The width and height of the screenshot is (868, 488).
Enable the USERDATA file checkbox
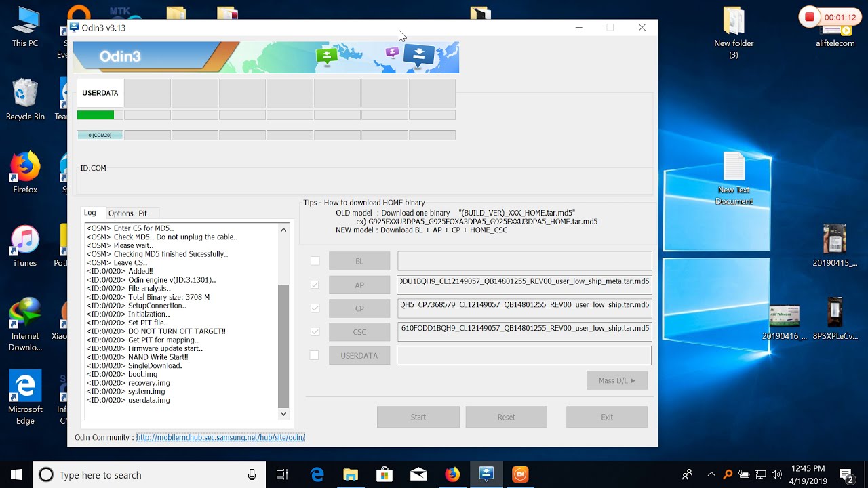tap(314, 355)
